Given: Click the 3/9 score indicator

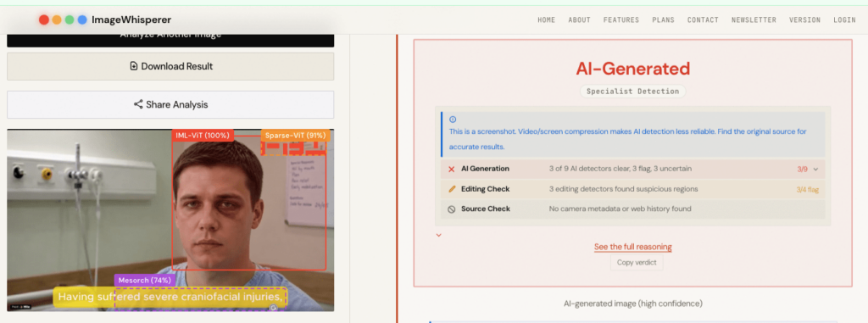Looking at the screenshot, I should point(802,169).
